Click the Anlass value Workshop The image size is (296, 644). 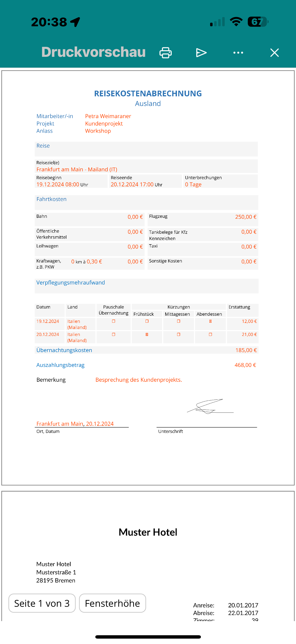pos(98,131)
